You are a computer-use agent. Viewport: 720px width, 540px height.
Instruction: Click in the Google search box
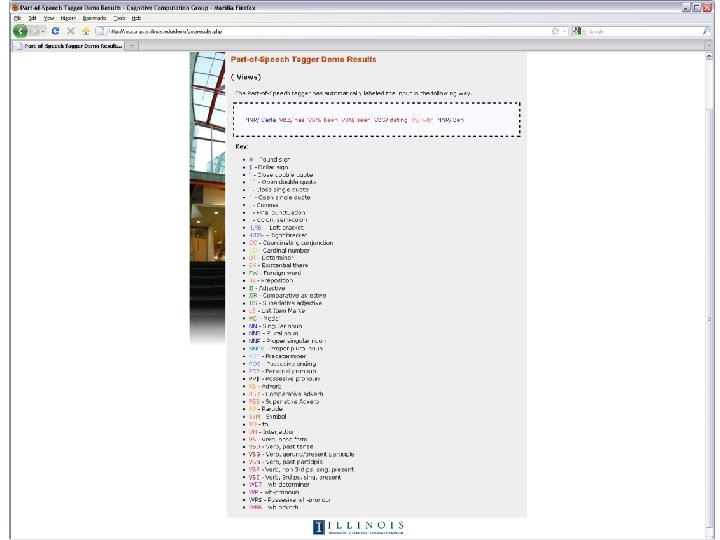(x=643, y=31)
